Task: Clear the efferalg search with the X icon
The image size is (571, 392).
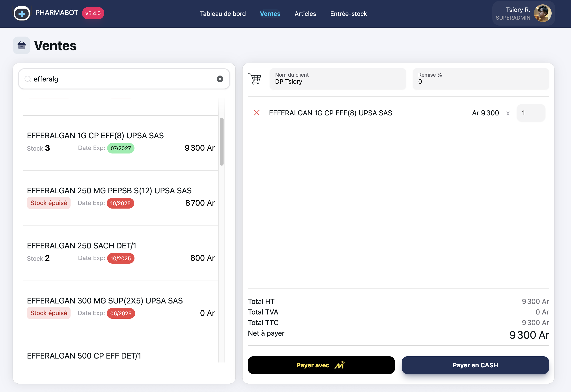Action: tap(220, 79)
